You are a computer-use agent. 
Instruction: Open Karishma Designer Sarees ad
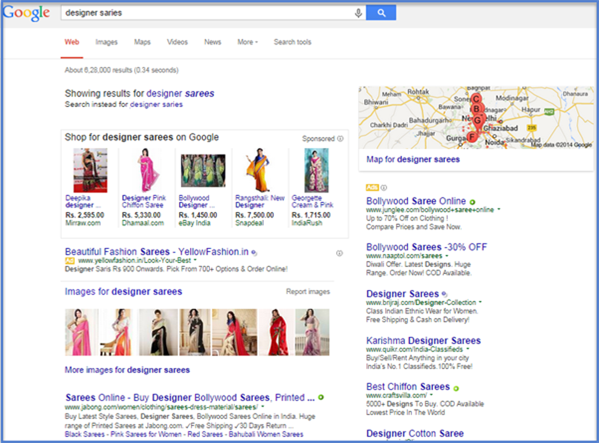pos(423,340)
